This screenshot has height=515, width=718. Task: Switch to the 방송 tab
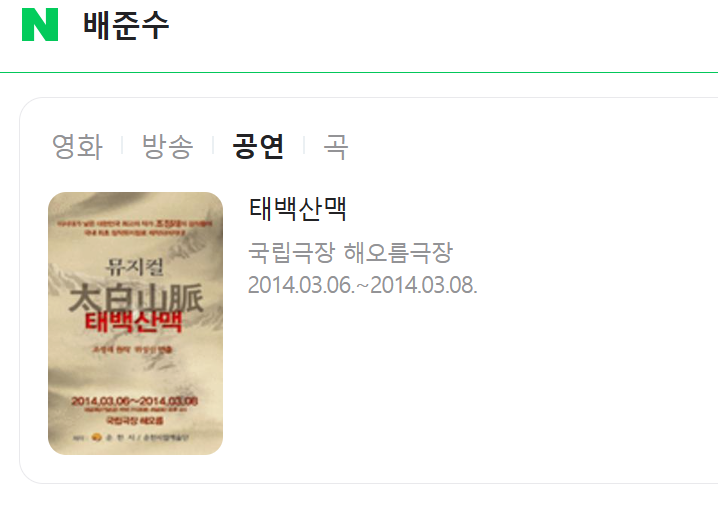(x=168, y=146)
